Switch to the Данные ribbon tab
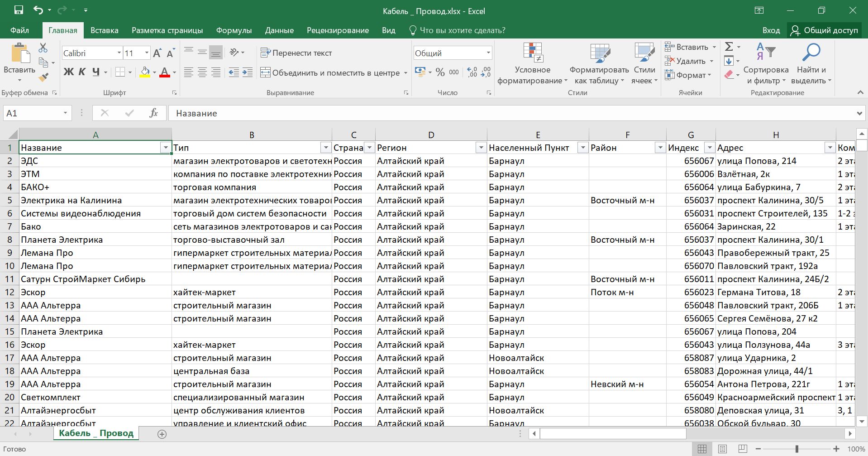Image resolution: width=868 pixels, height=456 pixels. point(279,30)
